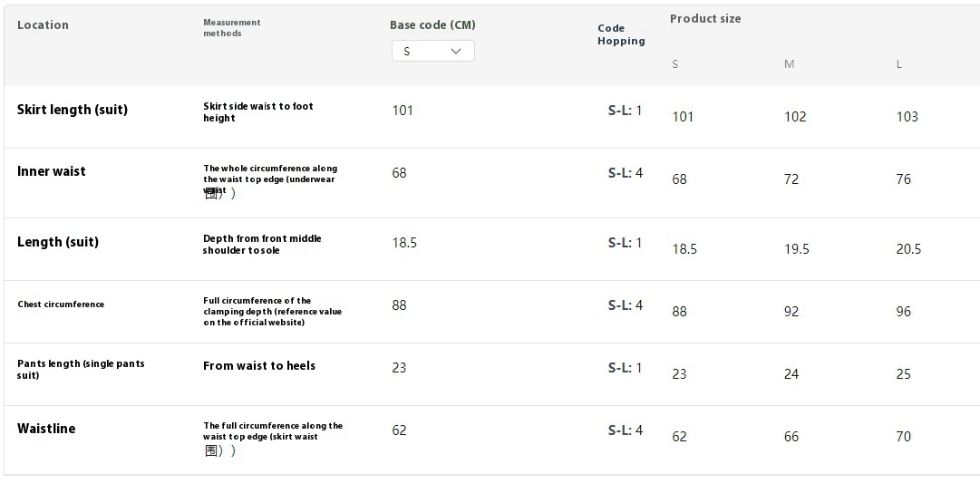This screenshot has height=493, width=980.
Task: Click the Location column header
Action: coord(44,25)
